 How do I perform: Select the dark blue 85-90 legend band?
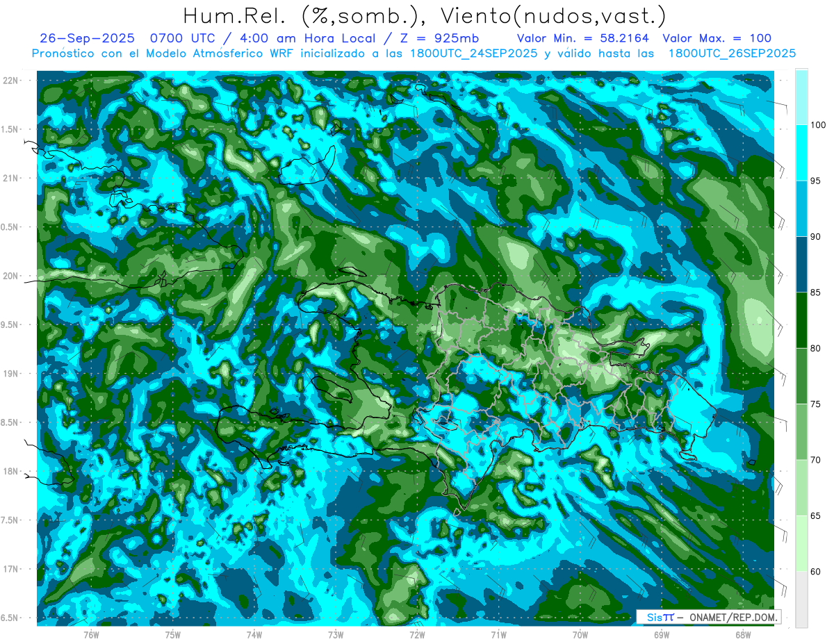(801, 265)
